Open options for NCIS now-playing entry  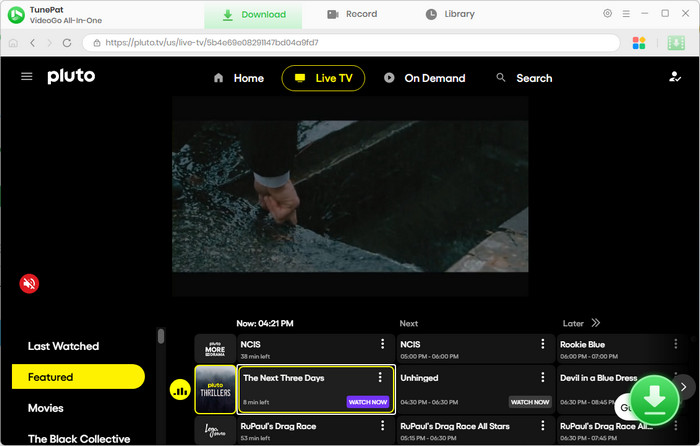(383, 344)
